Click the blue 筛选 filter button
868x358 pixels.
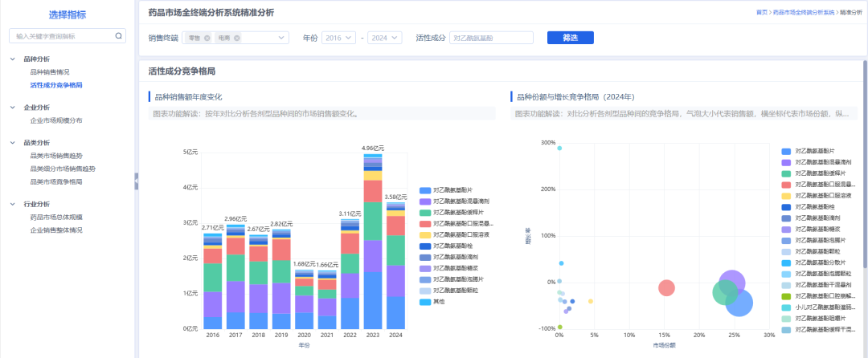(570, 38)
